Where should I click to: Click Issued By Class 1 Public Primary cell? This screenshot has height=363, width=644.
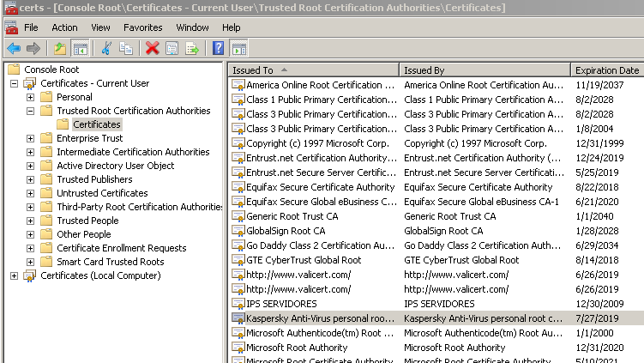pyautogui.click(x=484, y=100)
